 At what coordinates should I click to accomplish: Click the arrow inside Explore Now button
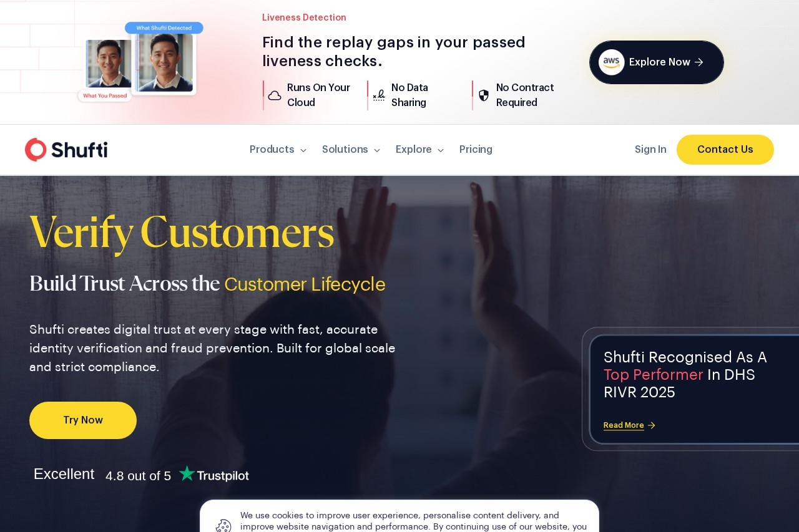(x=699, y=62)
